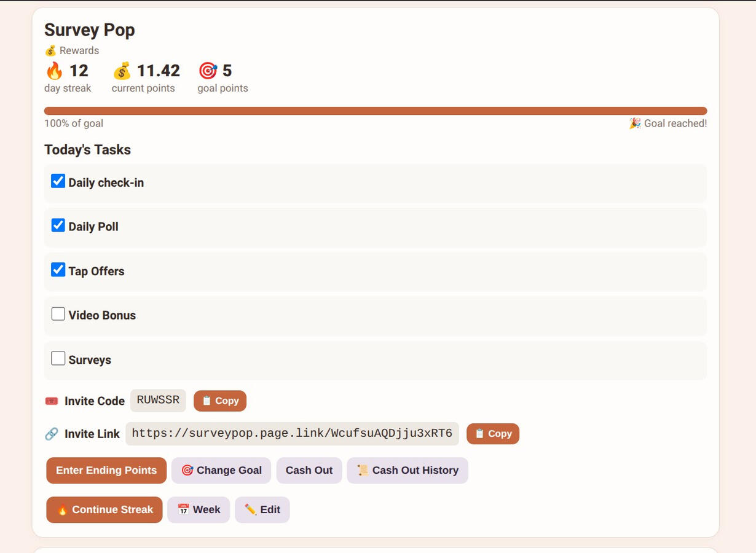
Task: Edit the Survey Pop card
Action: point(262,510)
